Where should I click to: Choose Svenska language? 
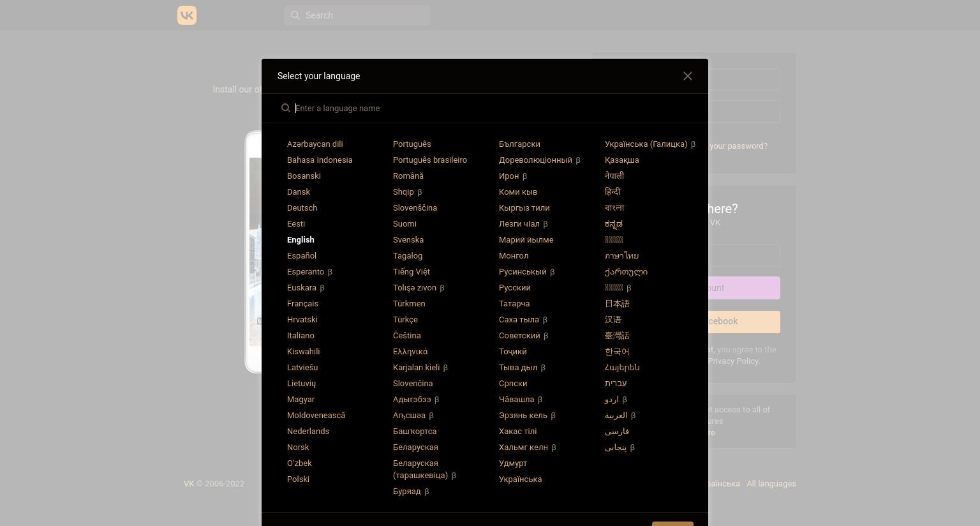point(408,240)
